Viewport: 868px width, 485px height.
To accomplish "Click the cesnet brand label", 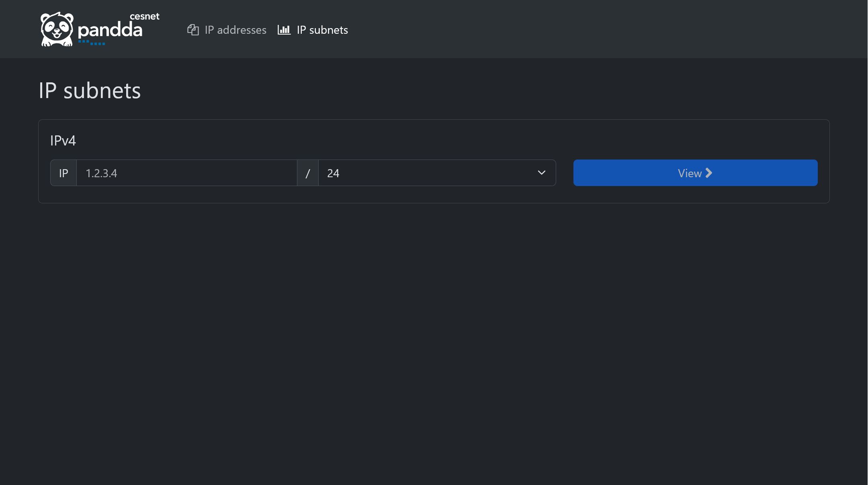I will coord(145,16).
